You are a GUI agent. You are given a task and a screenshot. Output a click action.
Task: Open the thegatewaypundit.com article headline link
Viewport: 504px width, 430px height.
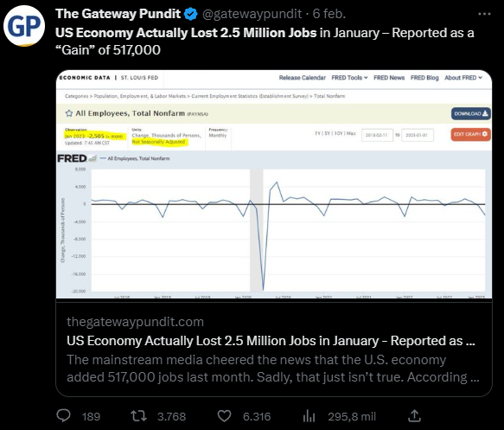(271, 341)
